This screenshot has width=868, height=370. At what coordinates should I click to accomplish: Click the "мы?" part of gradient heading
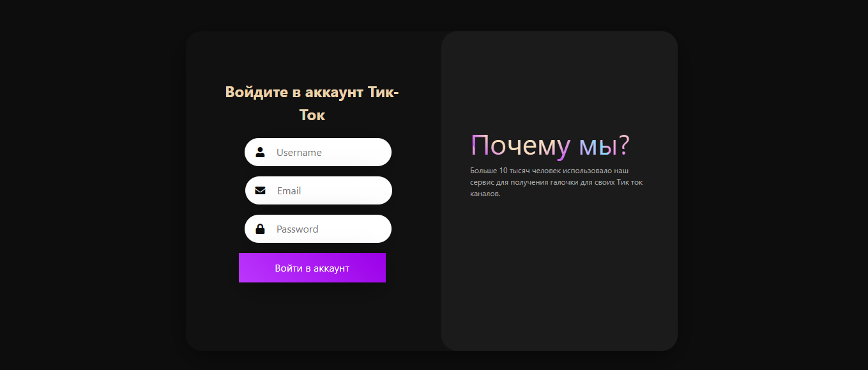[604, 146]
